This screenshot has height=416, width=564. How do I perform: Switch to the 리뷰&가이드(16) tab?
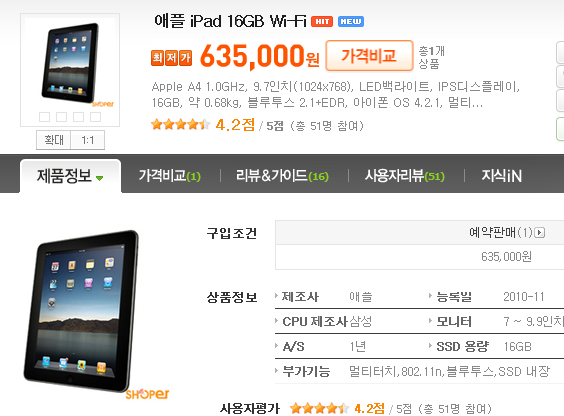coord(282,176)
